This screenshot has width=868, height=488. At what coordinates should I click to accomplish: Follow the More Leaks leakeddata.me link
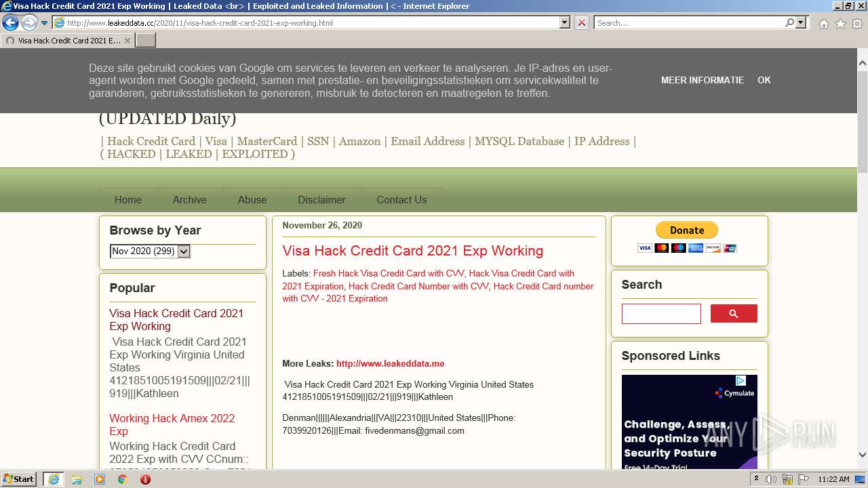tap(391, 364)
